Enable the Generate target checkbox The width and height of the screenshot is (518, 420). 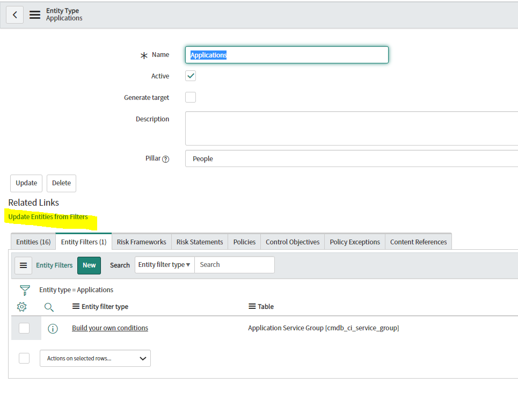(191, 97)
